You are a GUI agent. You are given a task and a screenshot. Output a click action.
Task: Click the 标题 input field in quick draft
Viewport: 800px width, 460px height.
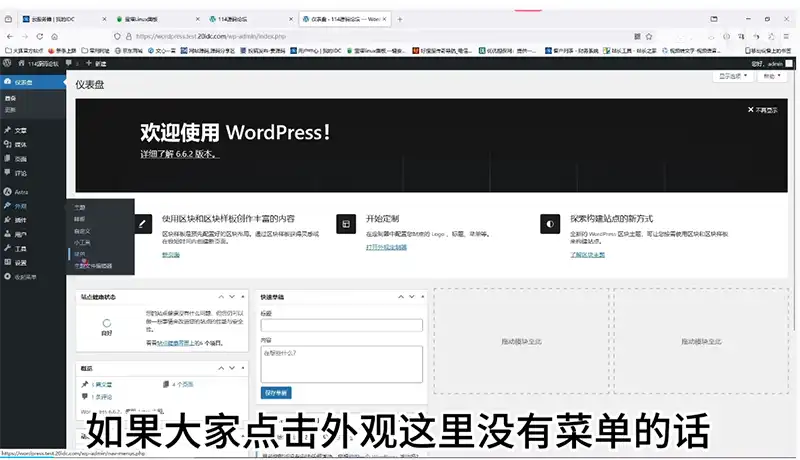pos(341,325)
